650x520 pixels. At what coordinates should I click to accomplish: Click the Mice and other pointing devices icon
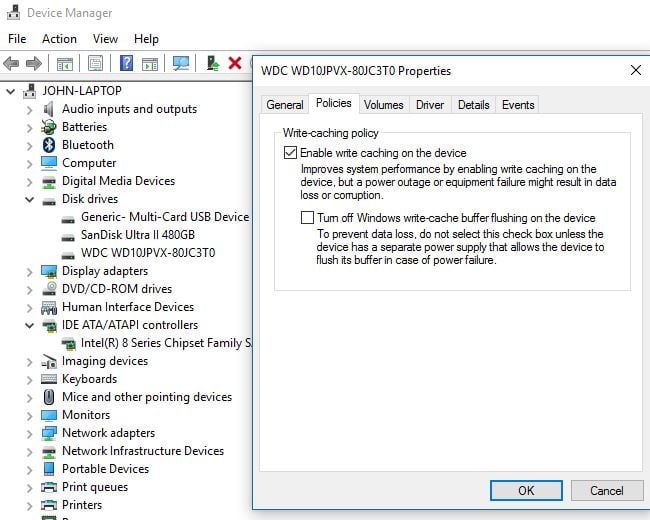click(x=49, y=397)
